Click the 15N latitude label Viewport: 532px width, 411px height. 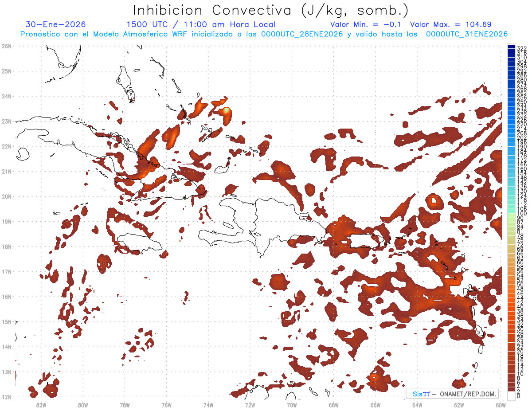tap(6, 321)
